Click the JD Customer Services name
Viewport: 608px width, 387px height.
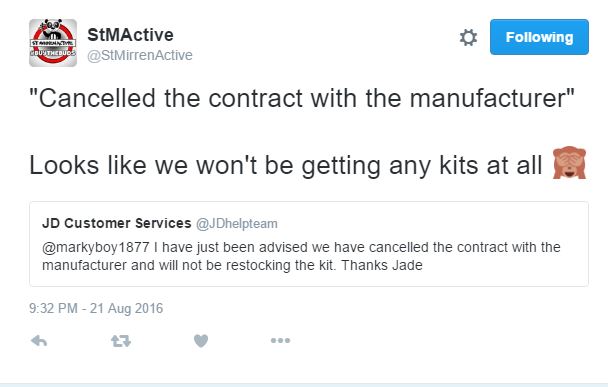pyautogui.click(x=117, y=223)
